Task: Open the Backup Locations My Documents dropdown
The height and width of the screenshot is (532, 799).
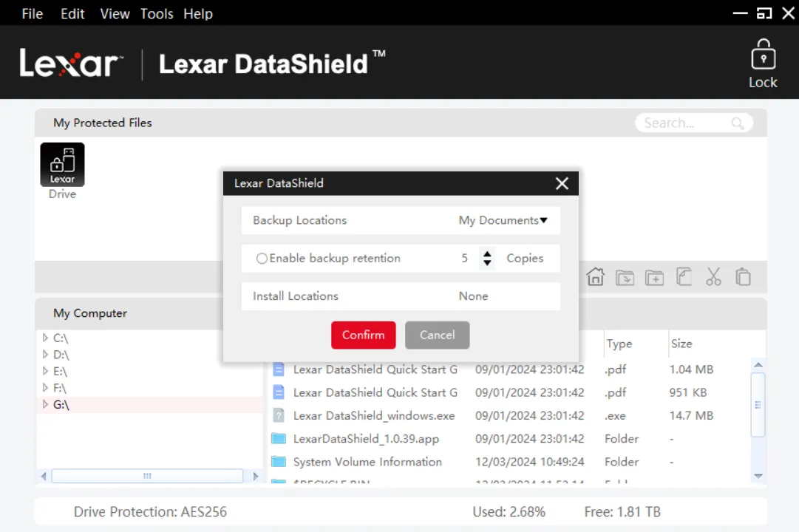Action: pyautogui.click(x=503, y=220)
